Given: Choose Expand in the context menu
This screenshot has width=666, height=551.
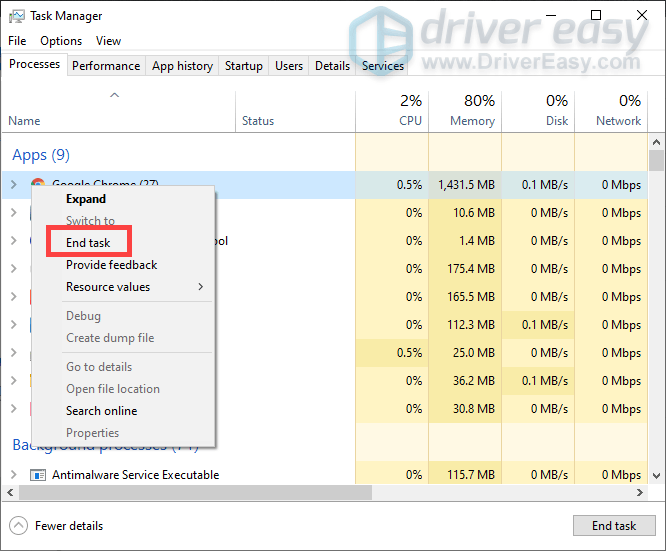Looking at the screenshot, I should pyautogui.click(x=86, y=199).
